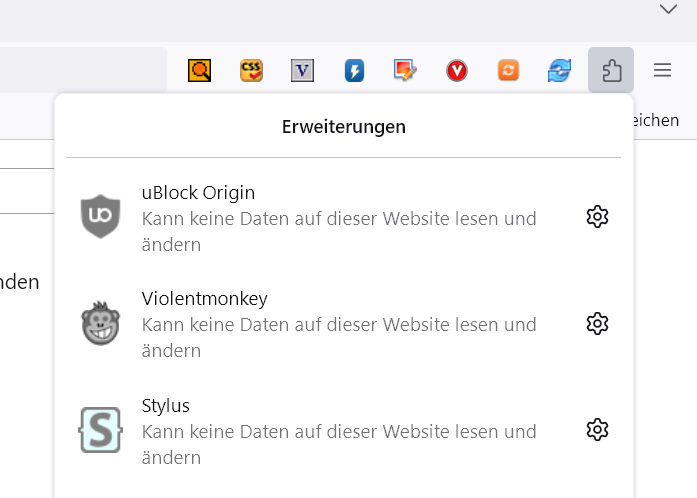697x498 pixels.
Task: Open Violentmonkey settings gear
Action: (597, 324)
